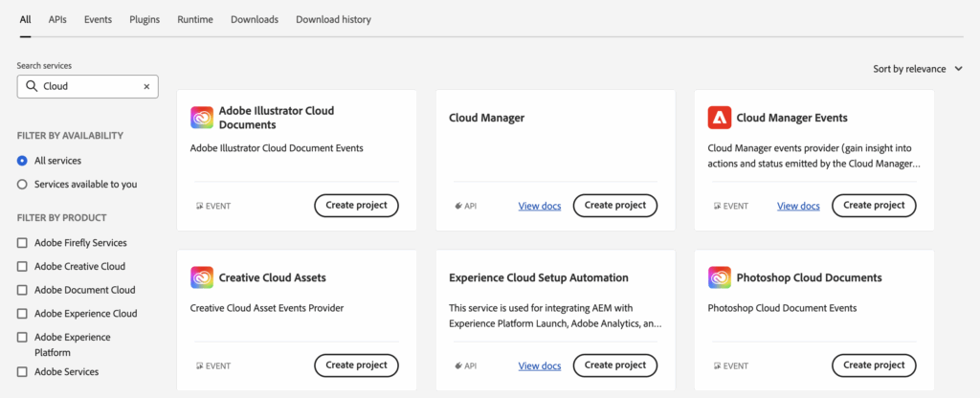Select Services available to you option
The image size is (980, 398).
[x=22, y=184]
